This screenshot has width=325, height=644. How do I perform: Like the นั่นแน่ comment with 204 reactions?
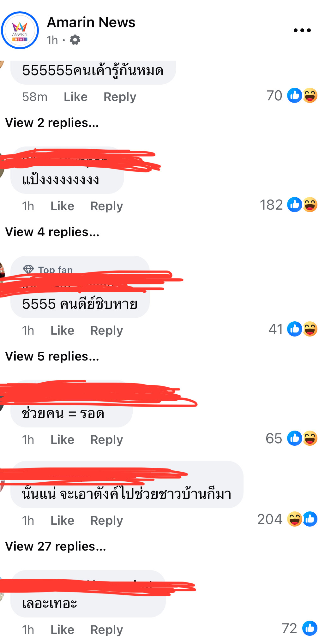[62, 521]
